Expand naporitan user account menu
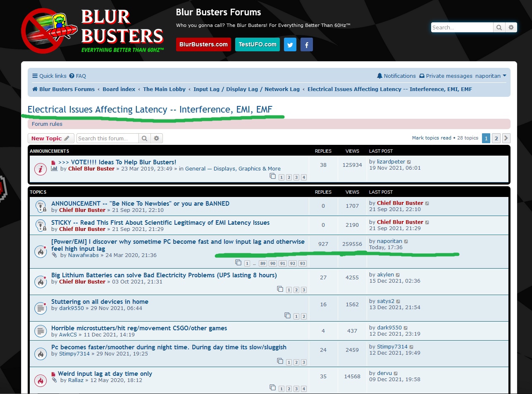Screen dimensions: 532x394 491,76
